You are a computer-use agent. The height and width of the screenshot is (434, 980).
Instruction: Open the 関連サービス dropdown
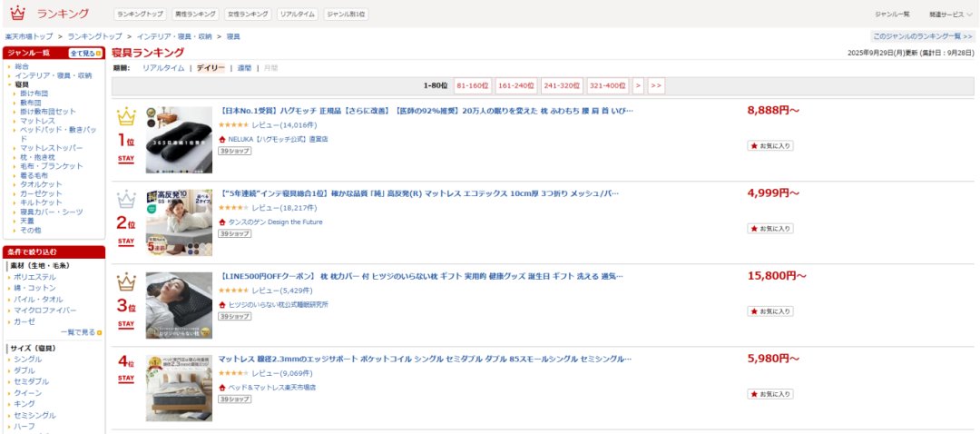[x=951, y=14]
